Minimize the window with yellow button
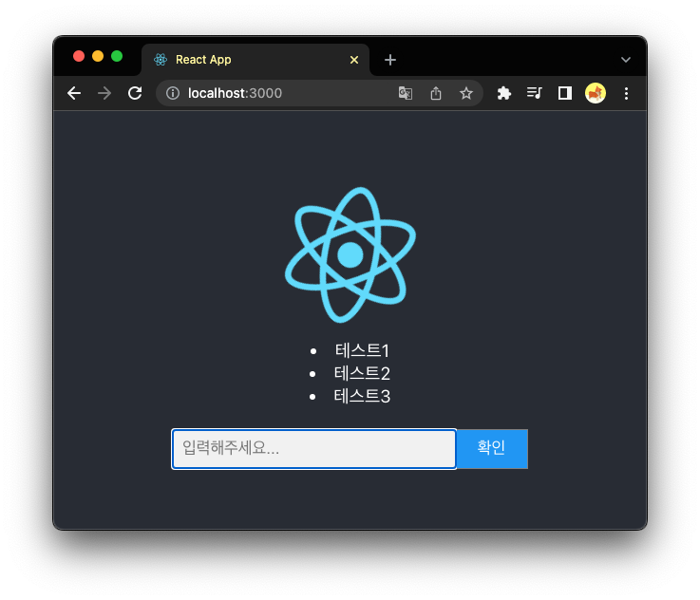The height and width of the screenshot is (600, 700). (98, 56)
